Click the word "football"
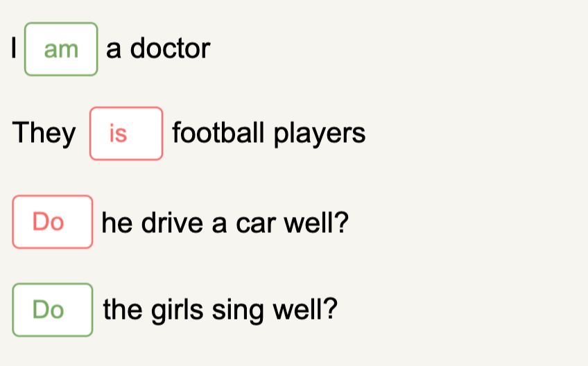588x366 pixels. (219, 133)
